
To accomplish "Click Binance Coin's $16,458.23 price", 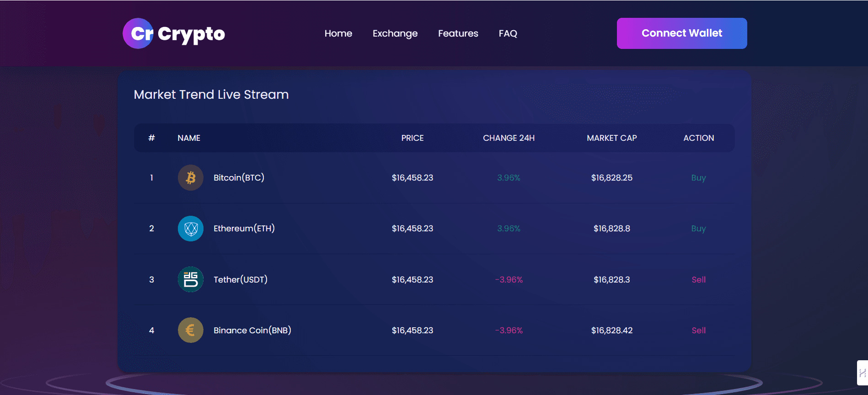I will [x=413, y=330].
